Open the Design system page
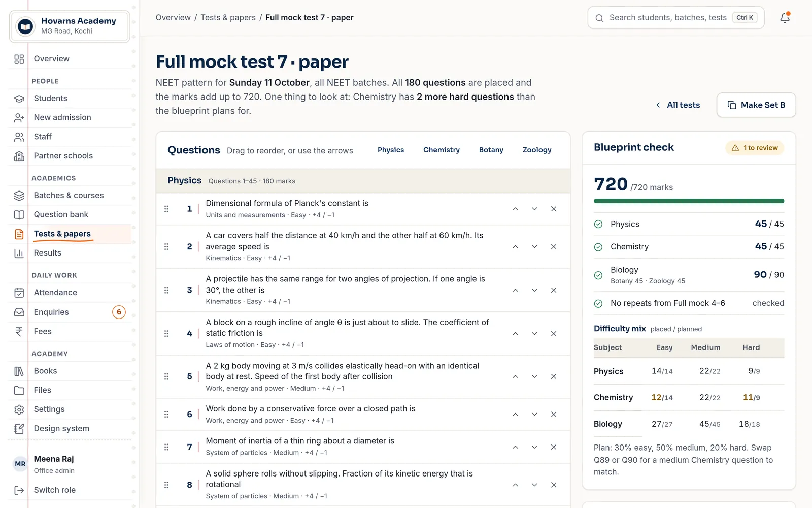812x508 pixels. click(70, 429)
